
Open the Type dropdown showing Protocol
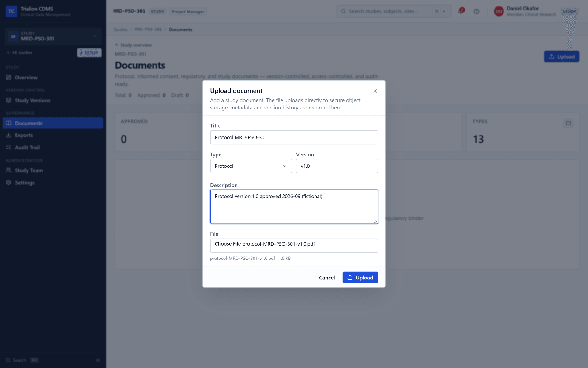coord(251,166)
